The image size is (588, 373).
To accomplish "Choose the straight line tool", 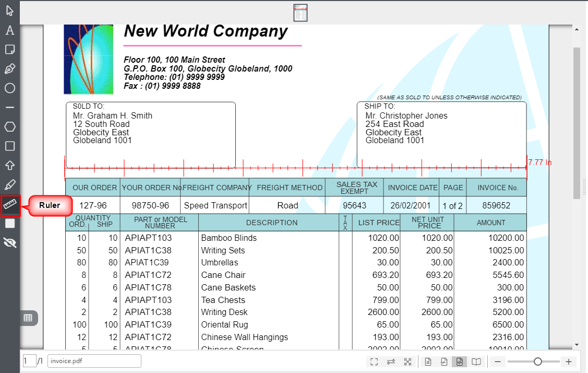I will tap(10, 108).
